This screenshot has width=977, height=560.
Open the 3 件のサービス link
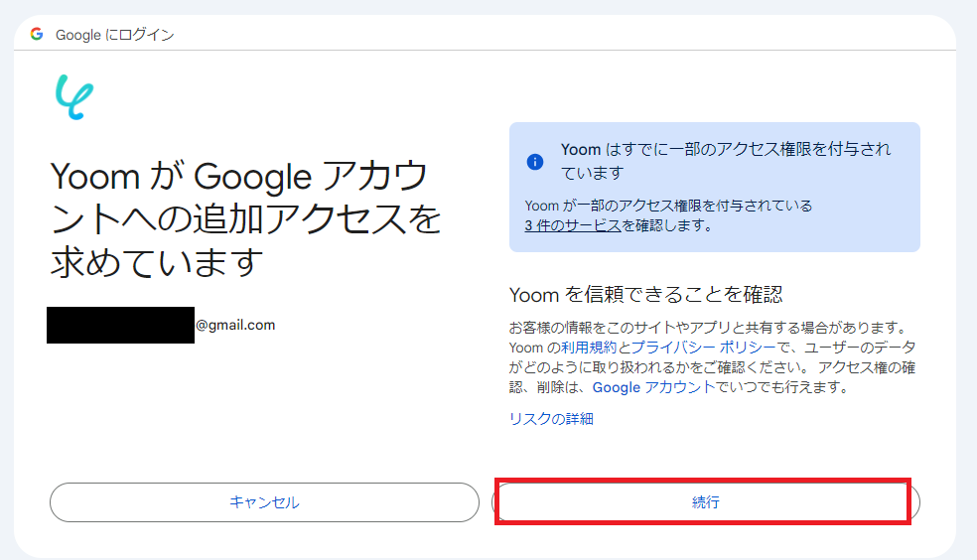(573, 225)
